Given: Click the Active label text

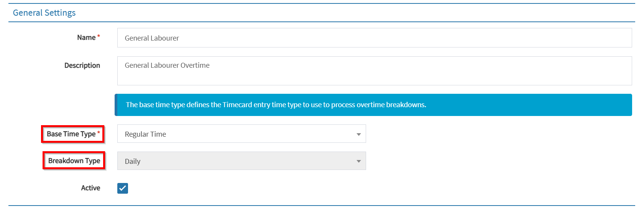Looking at the screenshot, I should pyautogui.click(x=90, y=188).
